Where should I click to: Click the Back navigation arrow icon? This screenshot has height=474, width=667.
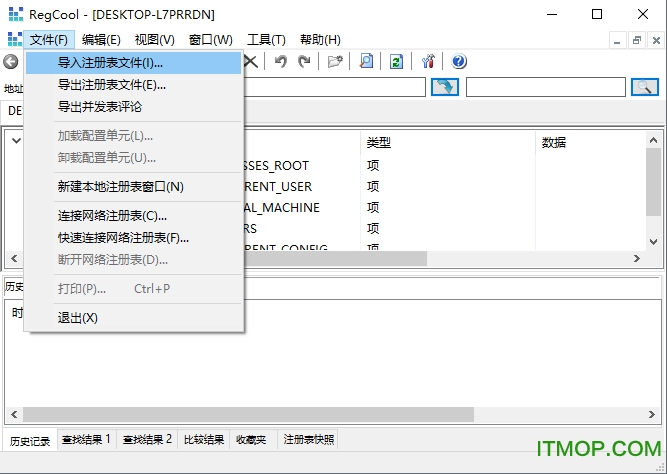point(11,62)
